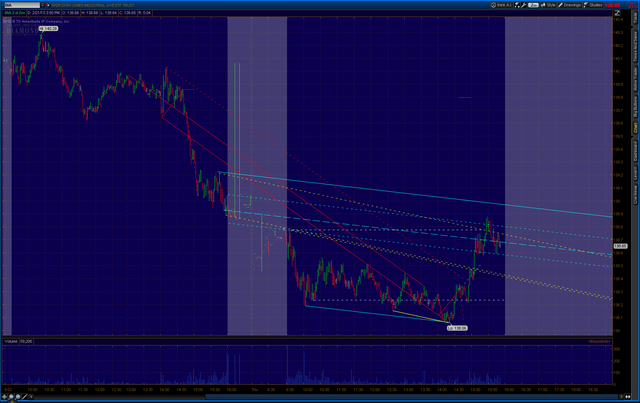
Task: Open the Big Buttons side tab
Action: (x=635, y=107)
